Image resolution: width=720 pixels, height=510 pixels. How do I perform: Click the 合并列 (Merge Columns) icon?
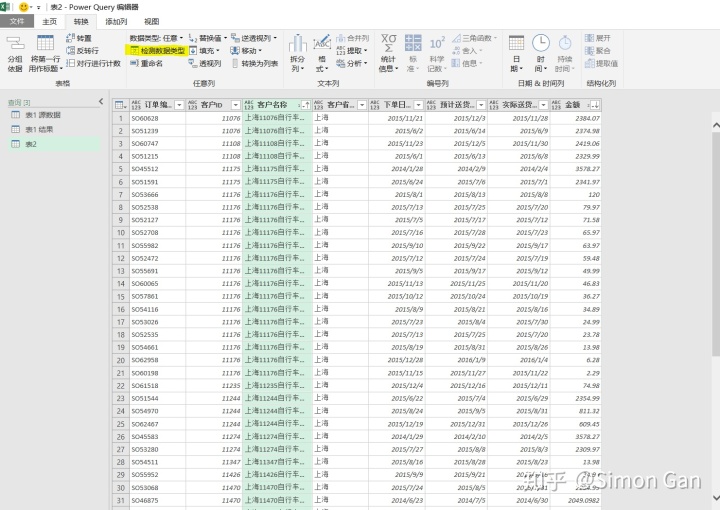(x=341, y=38)
